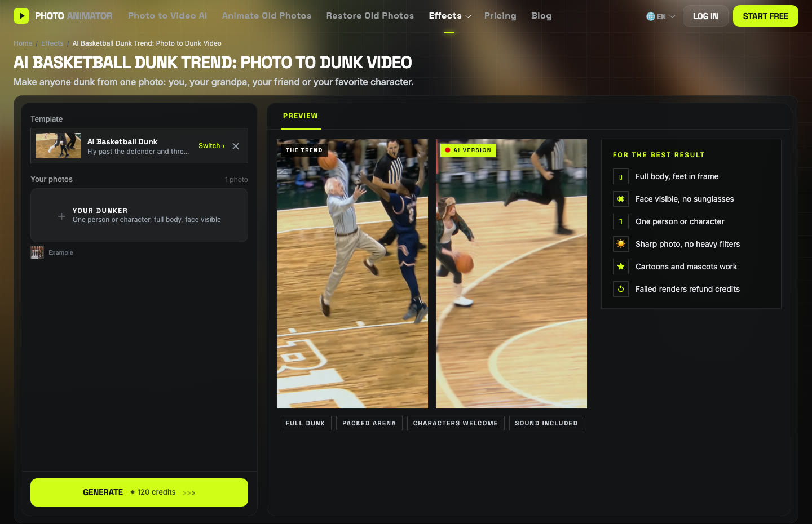Viewport: 812px width, 524px height.
Task: Click the Log In button
Action: 705,16
